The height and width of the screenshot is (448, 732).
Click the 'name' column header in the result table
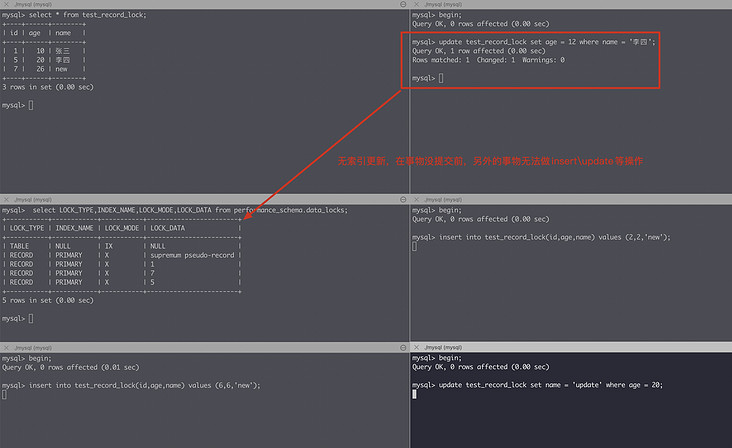(63, 33)
